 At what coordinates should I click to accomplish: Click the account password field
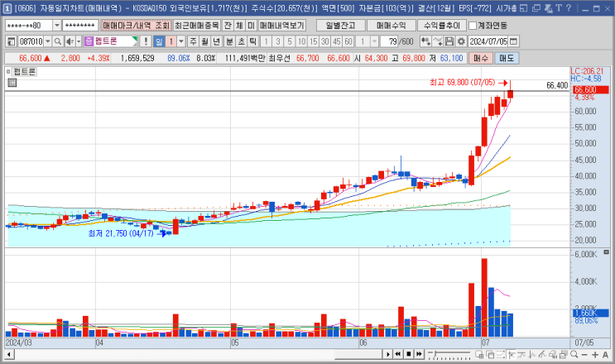pos(80,26)
